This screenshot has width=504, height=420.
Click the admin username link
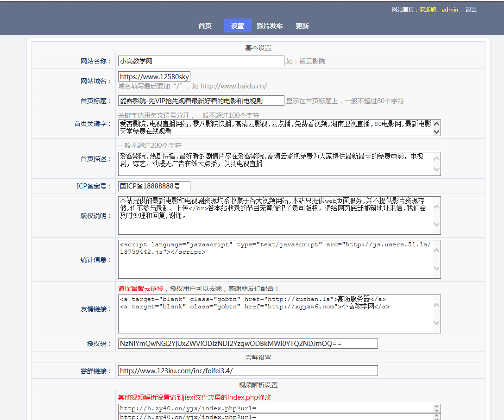(449, 10)
